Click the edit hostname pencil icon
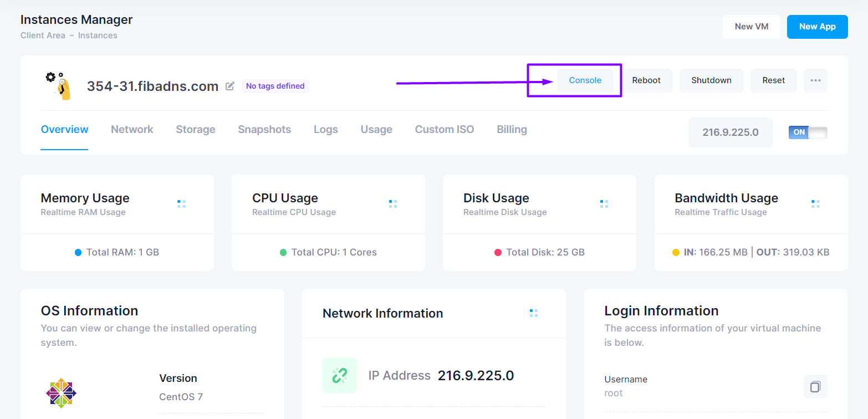This screenshot has width=868, height=419. [x=230, y=86]
